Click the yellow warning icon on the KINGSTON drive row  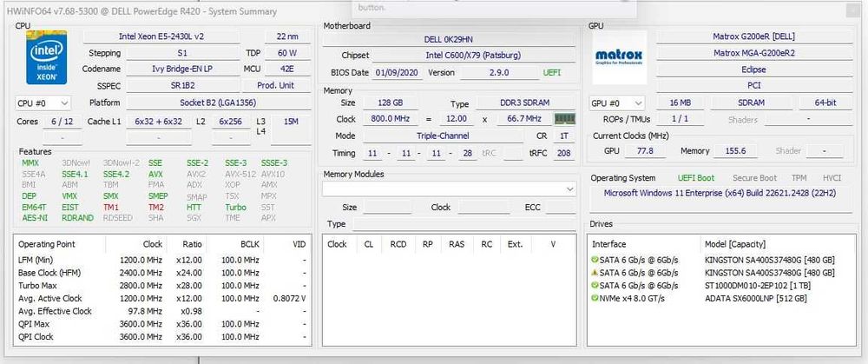595,273
